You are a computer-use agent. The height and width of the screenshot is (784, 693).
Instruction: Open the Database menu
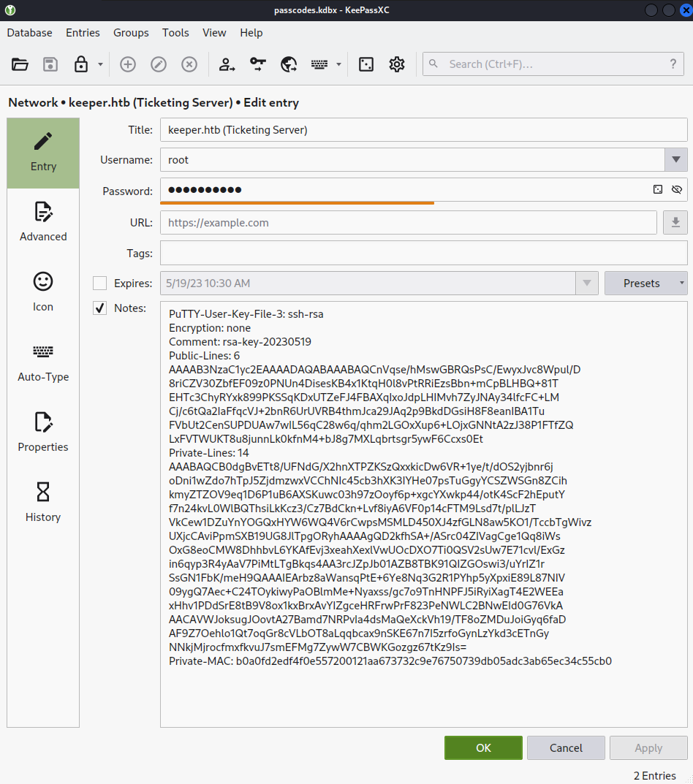pos(29,32)
